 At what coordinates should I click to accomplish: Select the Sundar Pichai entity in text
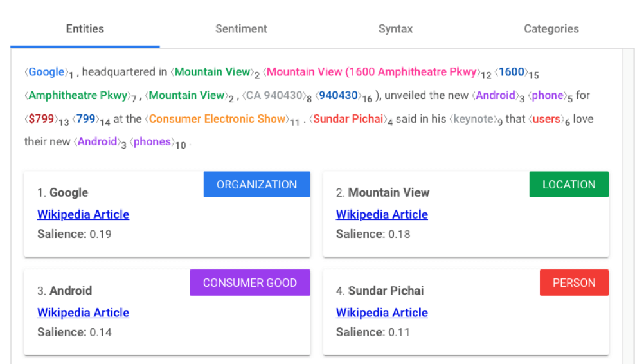(x=349, y=119)
